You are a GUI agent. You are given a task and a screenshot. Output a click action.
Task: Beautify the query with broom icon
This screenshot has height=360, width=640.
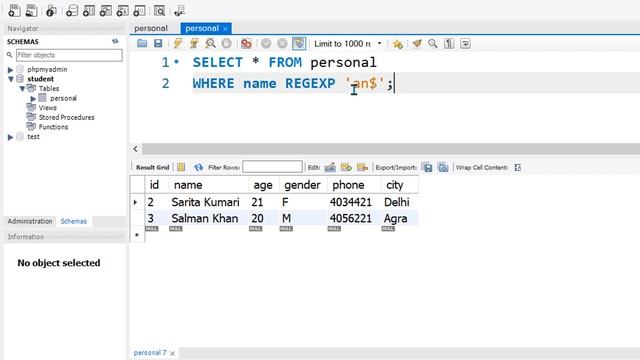[x=417, y=43]
